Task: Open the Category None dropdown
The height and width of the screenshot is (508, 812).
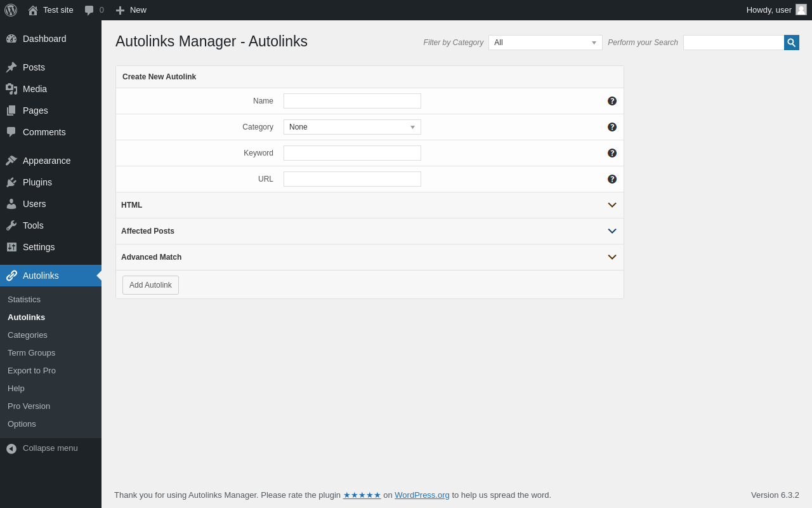Action: 352,127
